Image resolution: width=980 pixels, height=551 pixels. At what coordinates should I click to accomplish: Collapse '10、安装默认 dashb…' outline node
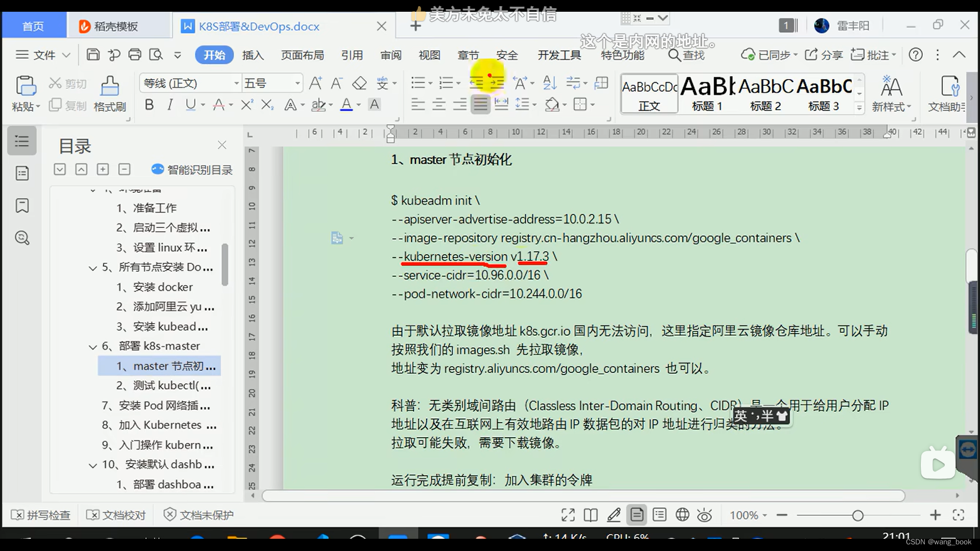point(93,465)
